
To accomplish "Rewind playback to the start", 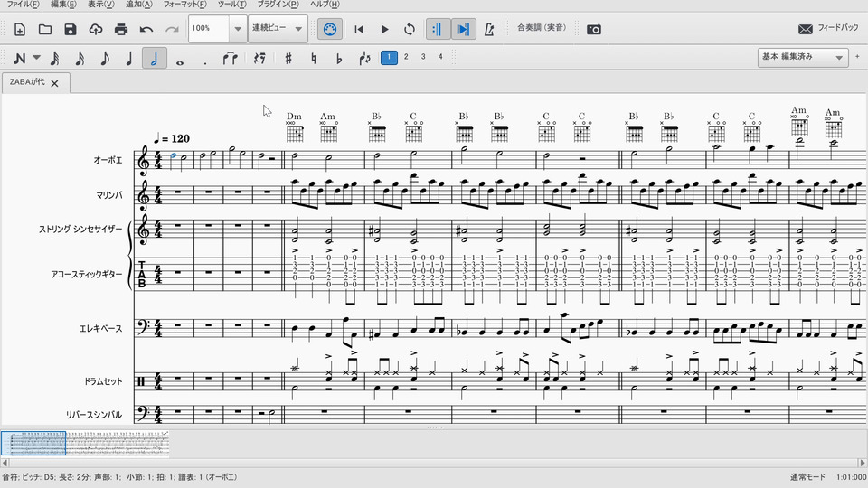I will click(x=359, y=29).
